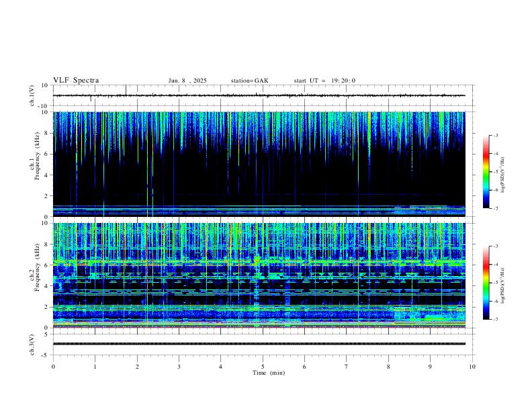Click upper color bar 'log(PSD)' label
The height and width of the screenshot is (411, 532).
pos(502,175)
